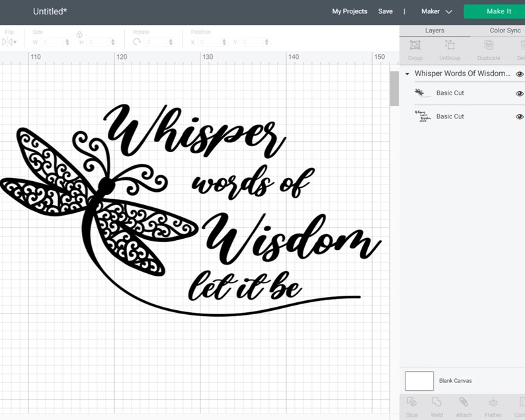Select the dragonfly layer thumbnail

click(x=423, y=93)
